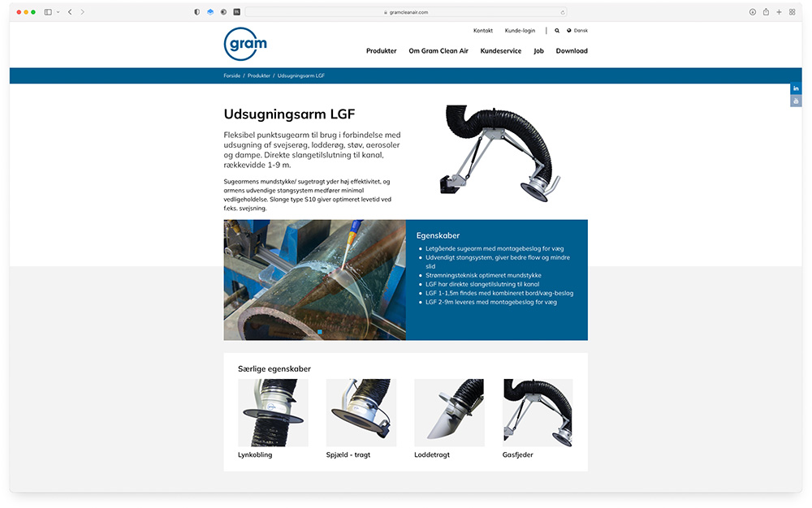This screenshot has height=508, width=812.
Task: Open Safari downloads icon
Action: pos(753,12)
